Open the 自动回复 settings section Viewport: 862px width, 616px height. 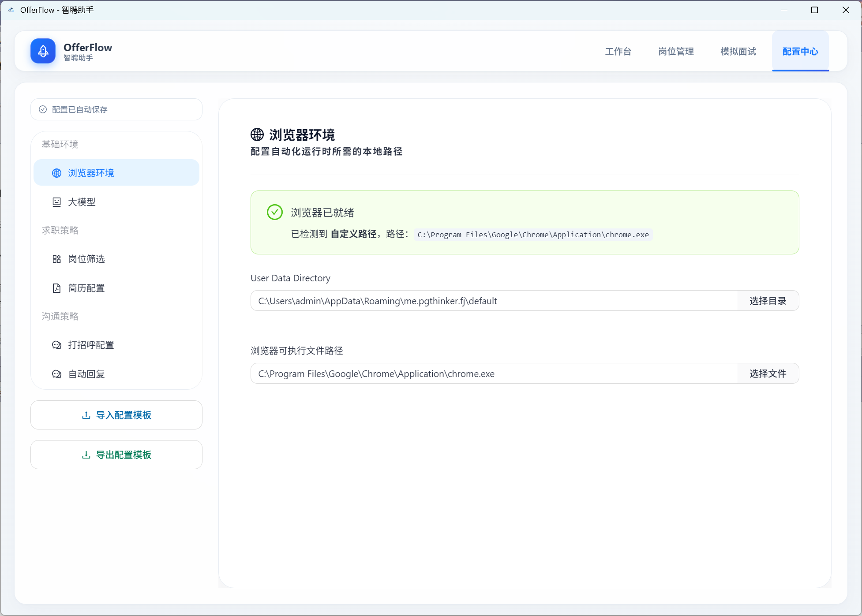(x=116, y=374)
